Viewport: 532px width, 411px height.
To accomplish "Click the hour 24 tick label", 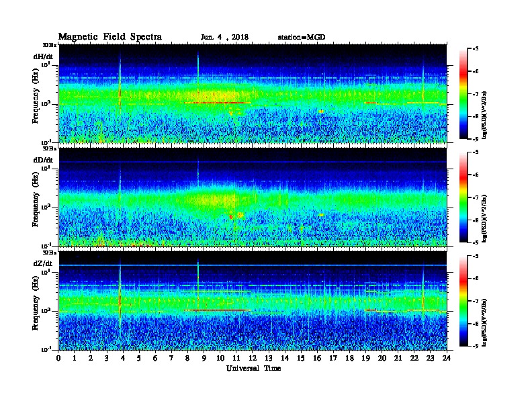I will [447, 358].
